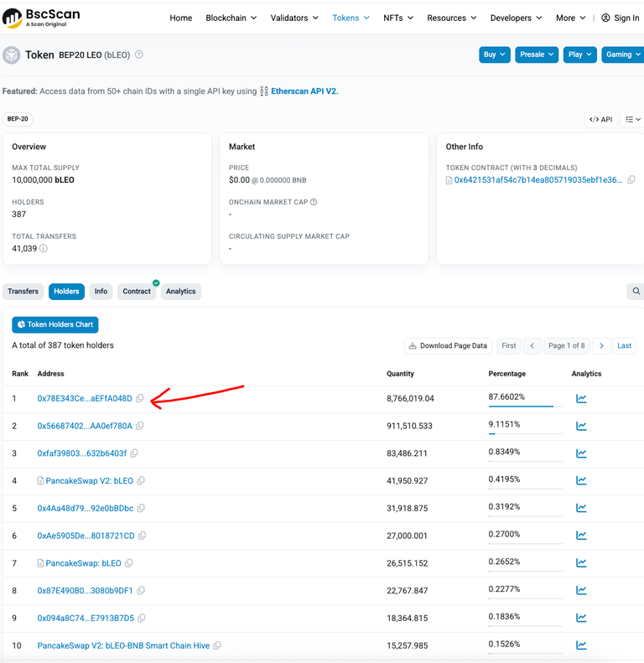This screenshot has height=663, width=644.
Task: Click the BEP-20 tag badge
Action: point(18,119)
